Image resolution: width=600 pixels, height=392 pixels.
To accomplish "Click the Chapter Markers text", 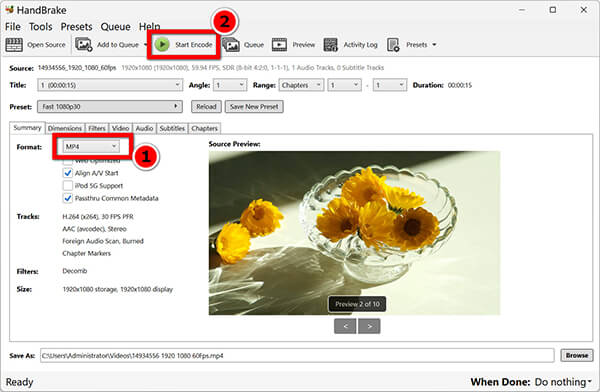I will [86, 253].
